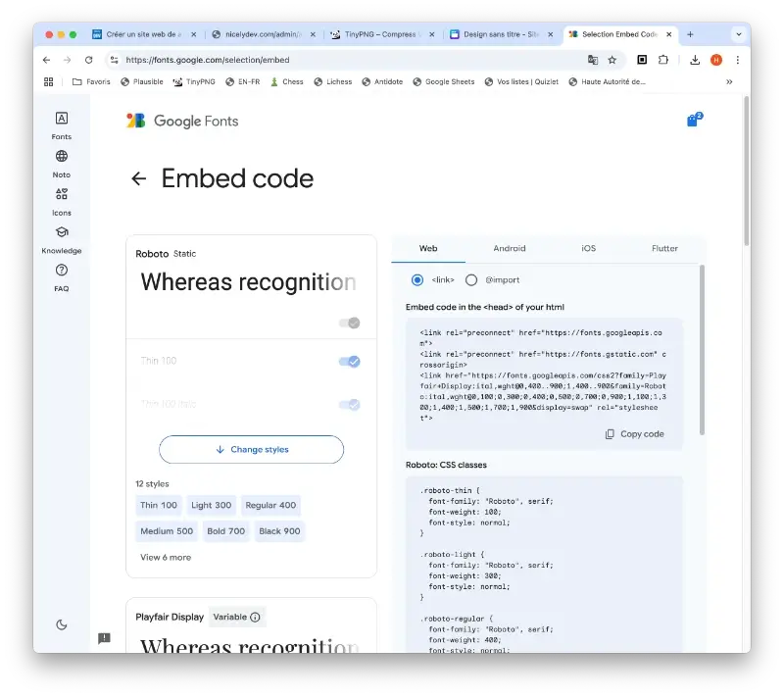Viewport: 784px width, 697px height.
Task: Open the Chess bookmark
Action: pos(287,82)
